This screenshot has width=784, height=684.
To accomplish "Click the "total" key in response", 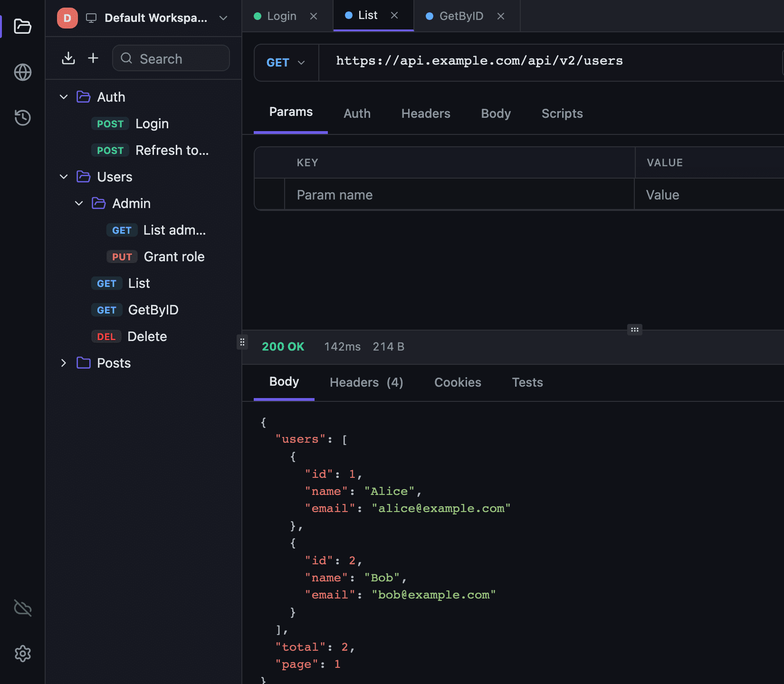I will click(300, 647).
